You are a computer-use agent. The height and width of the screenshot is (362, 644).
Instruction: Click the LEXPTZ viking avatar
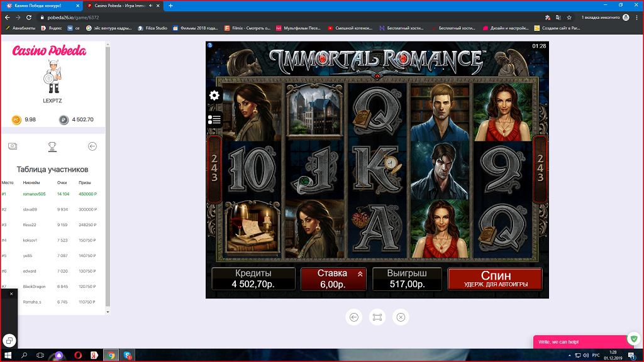click(53, 77)
